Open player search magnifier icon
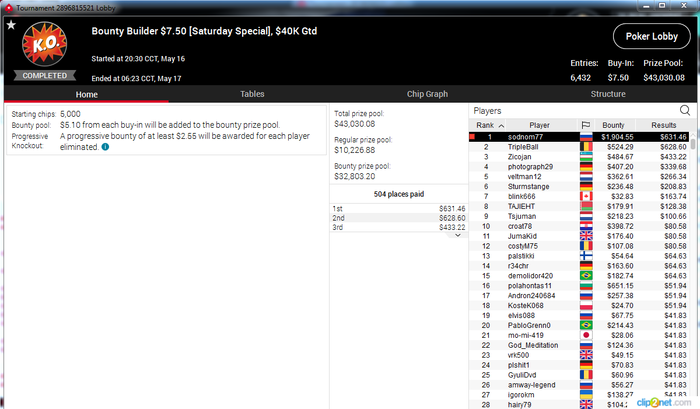This screenshot has height=409, width=700. pyautogui.click(x=685, y=110)
